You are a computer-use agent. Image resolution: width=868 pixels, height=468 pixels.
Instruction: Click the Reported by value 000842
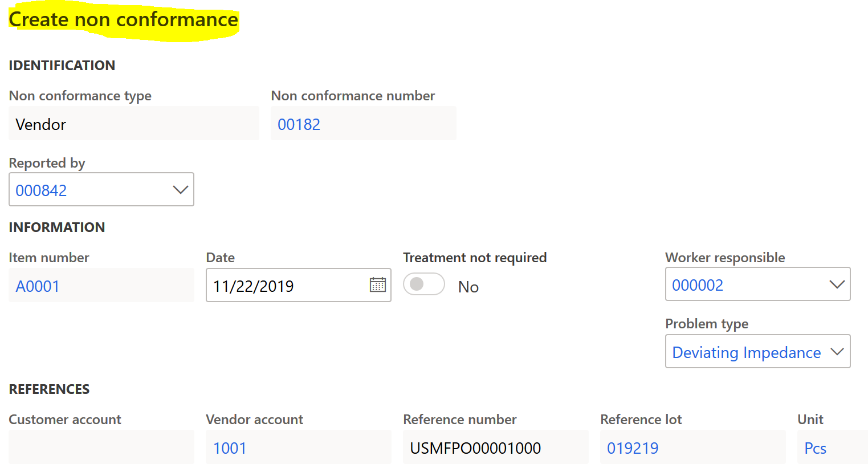41,190
